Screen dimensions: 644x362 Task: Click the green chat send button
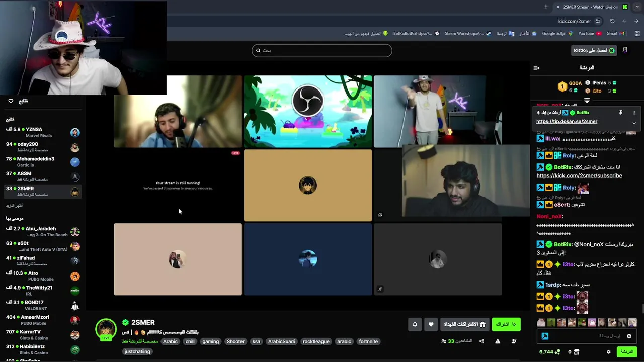pos(627,352)
